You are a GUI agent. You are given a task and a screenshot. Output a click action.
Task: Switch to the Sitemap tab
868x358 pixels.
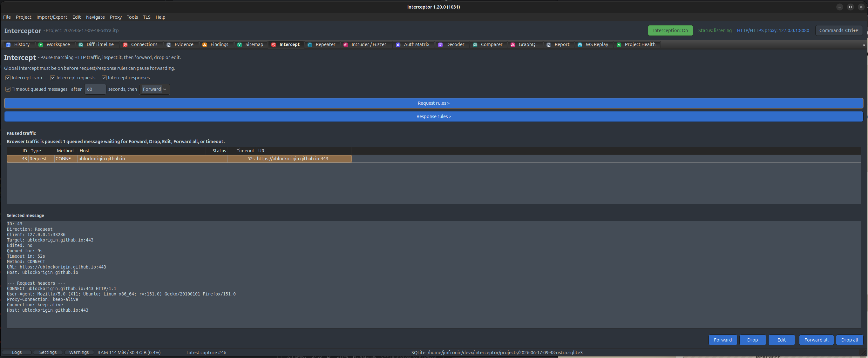(251, 44)
